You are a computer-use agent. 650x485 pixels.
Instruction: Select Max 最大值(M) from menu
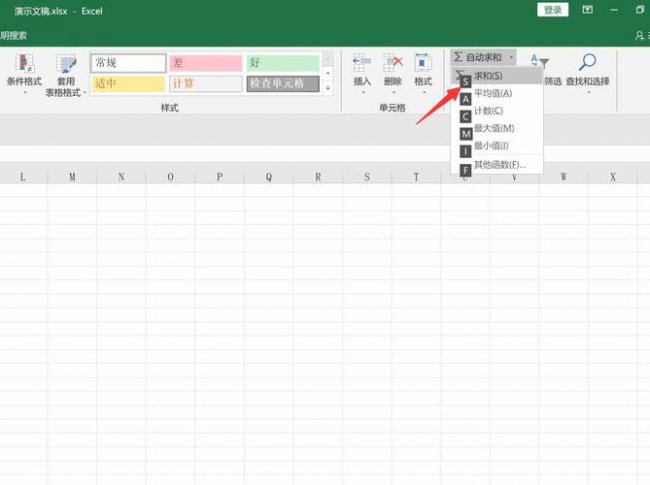tap(497, 128)
